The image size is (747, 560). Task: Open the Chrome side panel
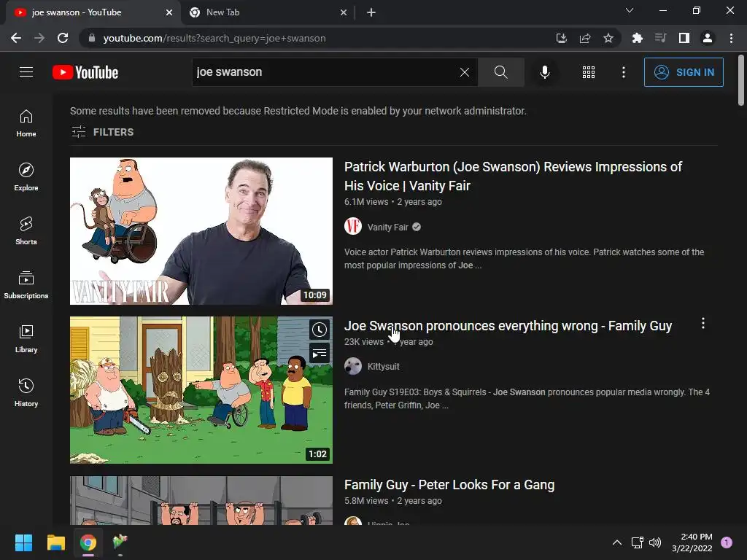[x=684, y=38]
